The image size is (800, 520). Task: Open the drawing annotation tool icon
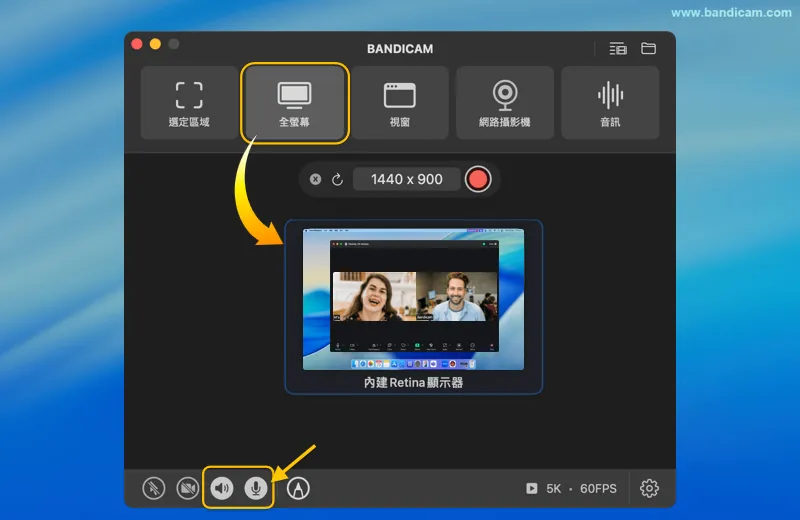[298, 488]
